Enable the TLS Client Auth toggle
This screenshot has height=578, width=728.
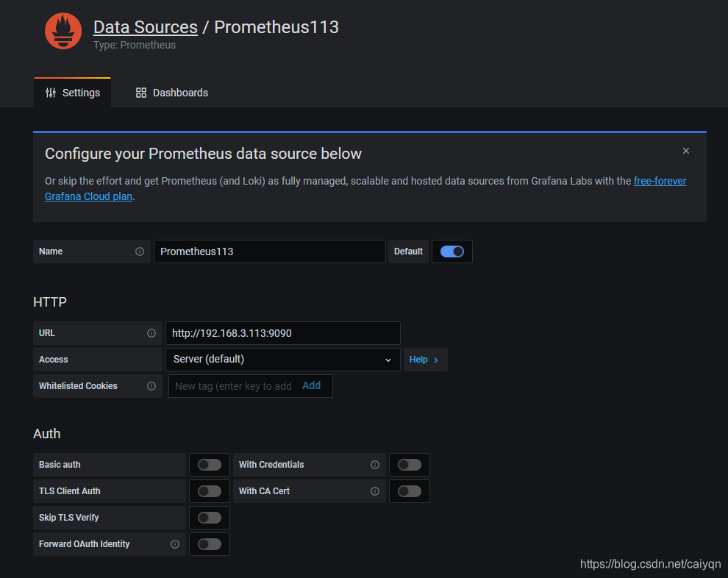pos(210,491)
